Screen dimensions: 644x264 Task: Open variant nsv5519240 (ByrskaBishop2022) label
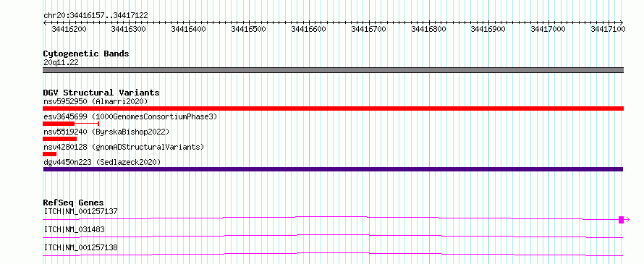pyautogui.click(x=106, y=132)
